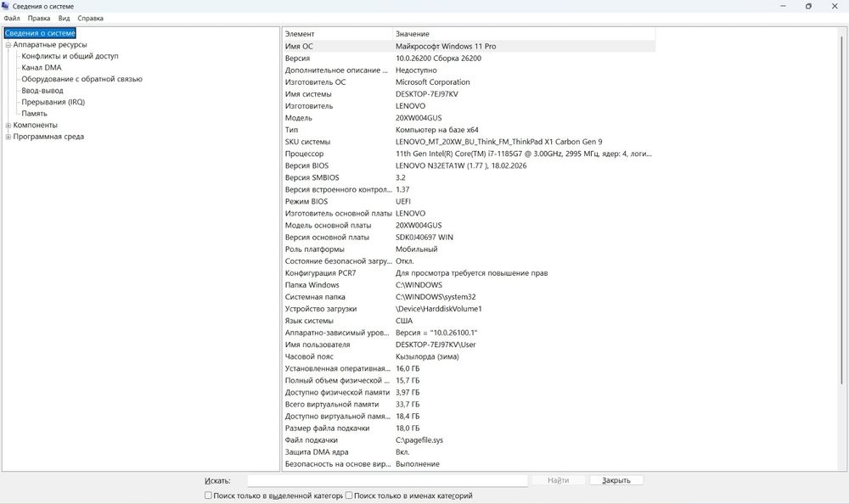Click the Изготовитель label above Модель

(309, 106)
